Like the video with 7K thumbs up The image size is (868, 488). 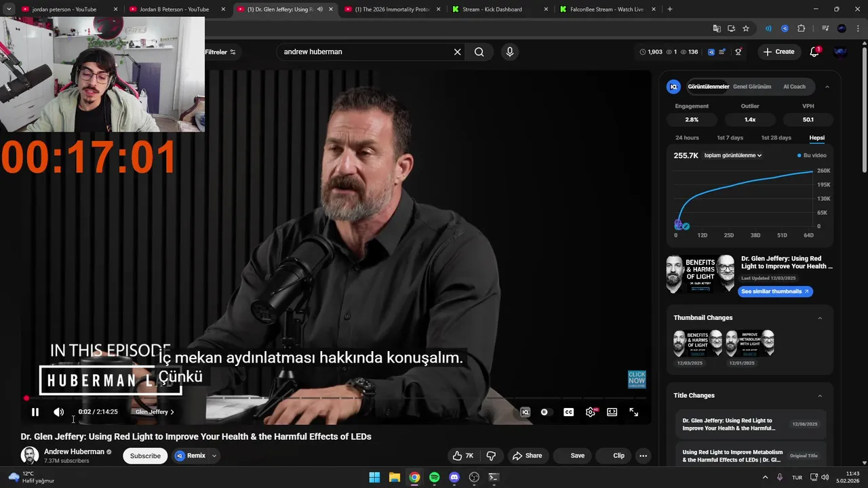[462, 455]
